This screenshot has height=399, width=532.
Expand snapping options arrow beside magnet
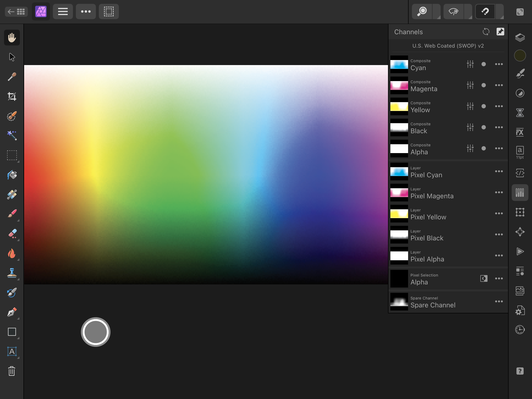[x=500, y=11]
